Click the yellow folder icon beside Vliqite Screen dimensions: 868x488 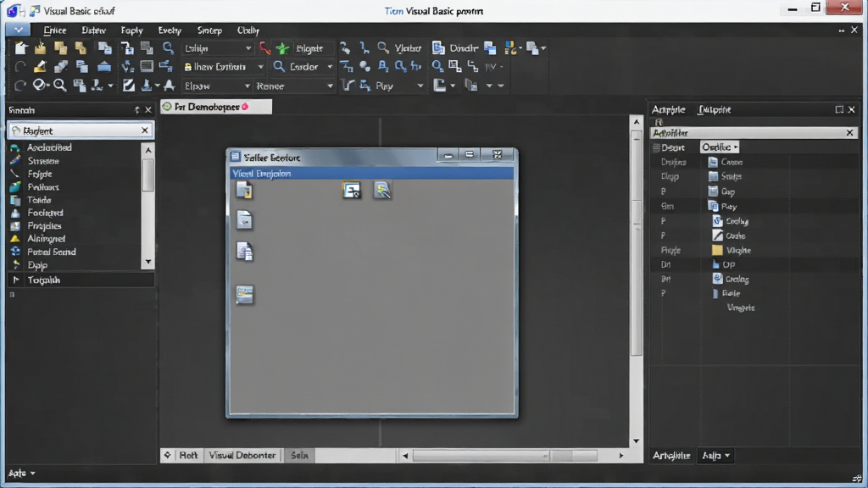coord(717,250)
